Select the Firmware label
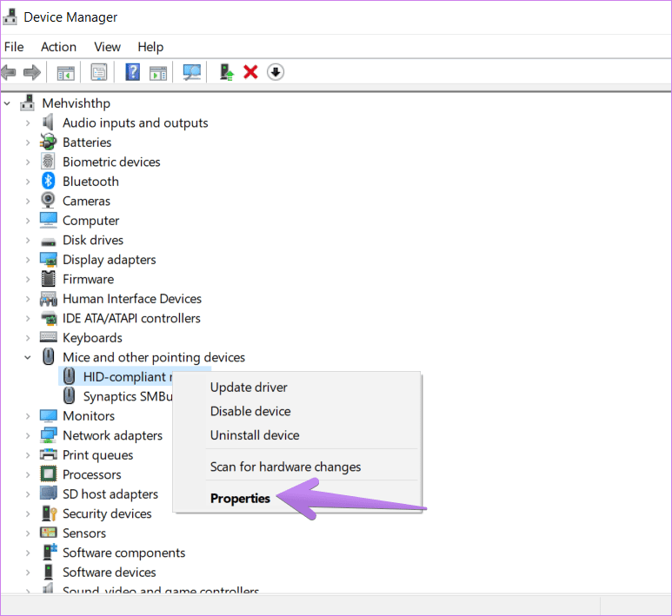 [x=89, y=279]
